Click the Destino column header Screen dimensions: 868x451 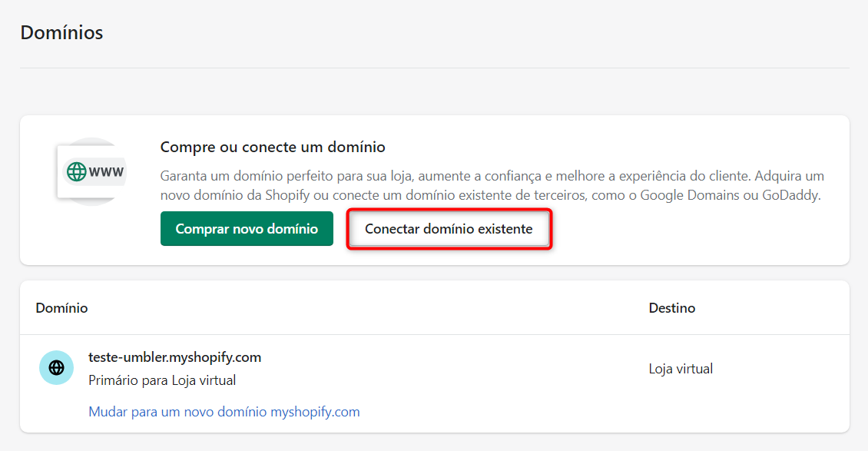(x=671, y=308)
